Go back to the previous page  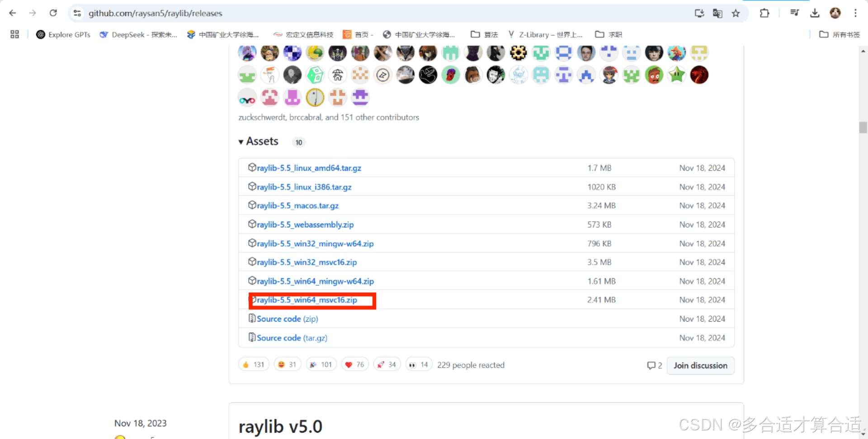coord(12,13)
